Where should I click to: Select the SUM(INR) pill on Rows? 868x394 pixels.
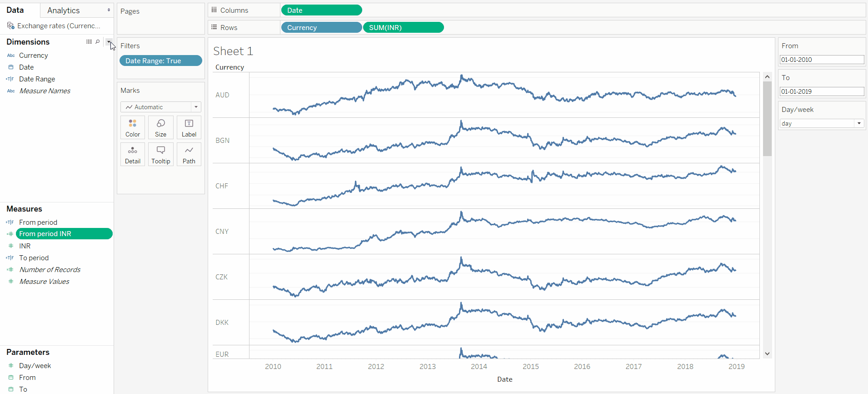tap(404, 27)
